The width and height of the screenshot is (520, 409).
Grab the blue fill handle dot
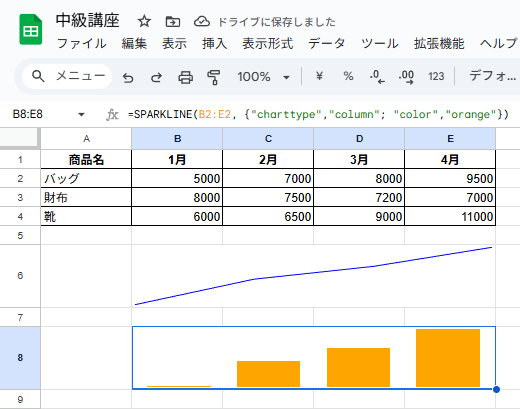click(x=496, y=389)
